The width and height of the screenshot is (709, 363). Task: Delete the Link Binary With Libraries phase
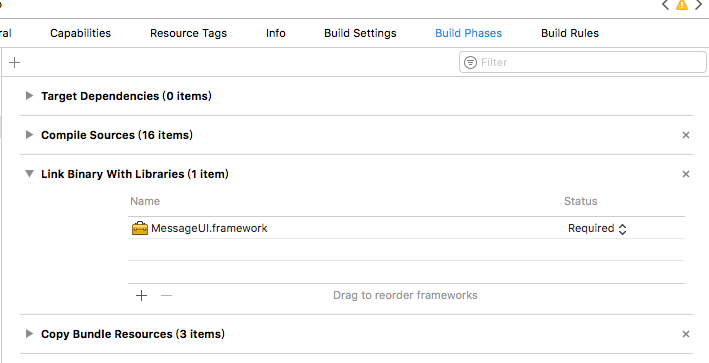686,174
